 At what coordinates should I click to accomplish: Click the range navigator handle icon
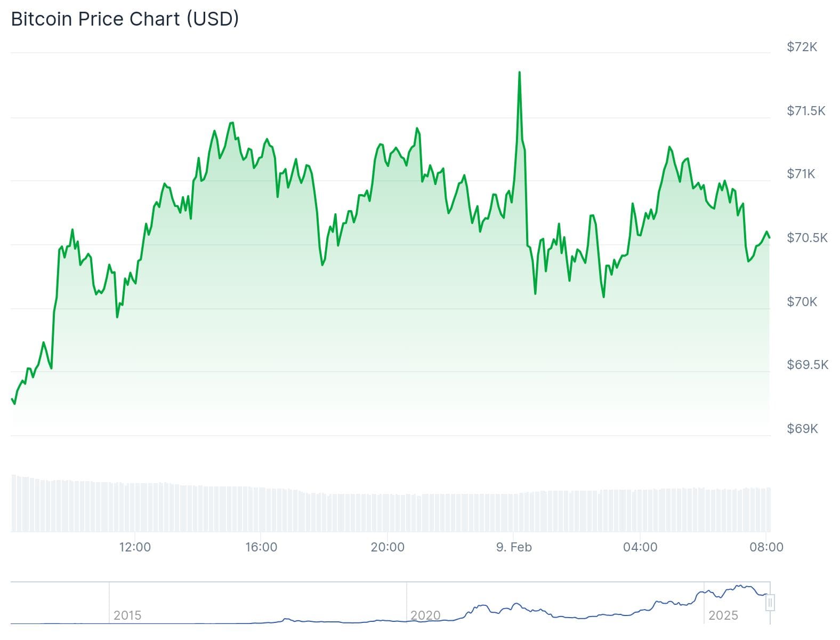pos(770,603)
